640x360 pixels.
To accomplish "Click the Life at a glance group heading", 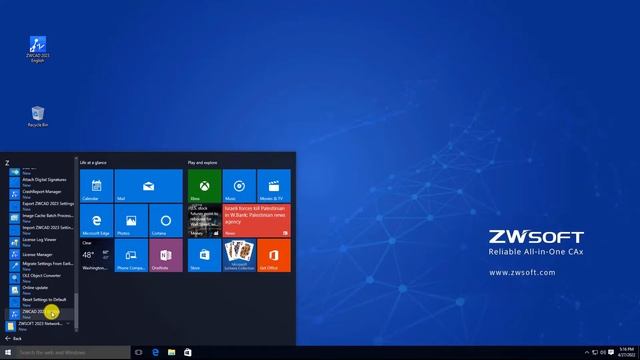I will 93,162.
